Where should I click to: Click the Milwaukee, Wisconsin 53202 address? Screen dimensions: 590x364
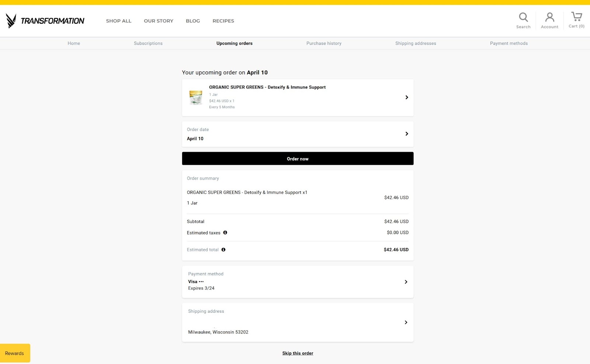218,332
